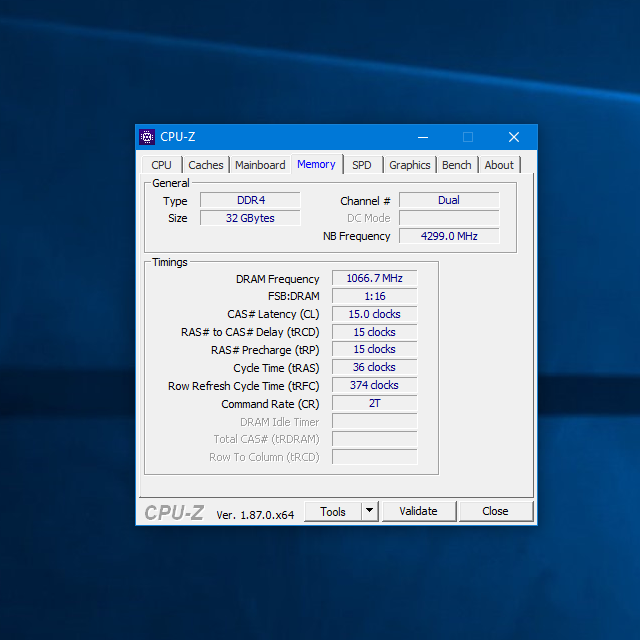This screenshot has height=640, width=640.
Task: Expand the Tools dropdown arrow
Action: pyautogui.click(x=370, y=511)
